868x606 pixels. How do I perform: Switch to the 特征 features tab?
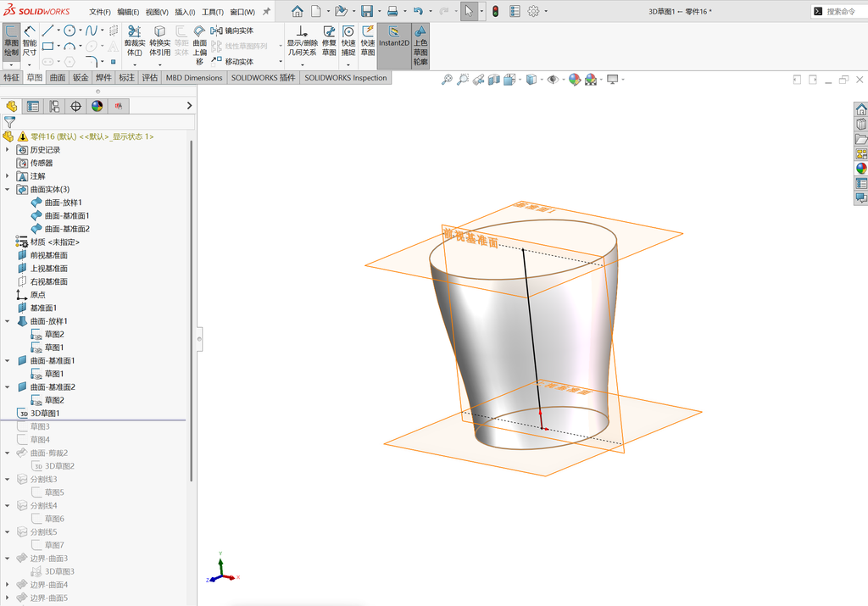[11, 77]
